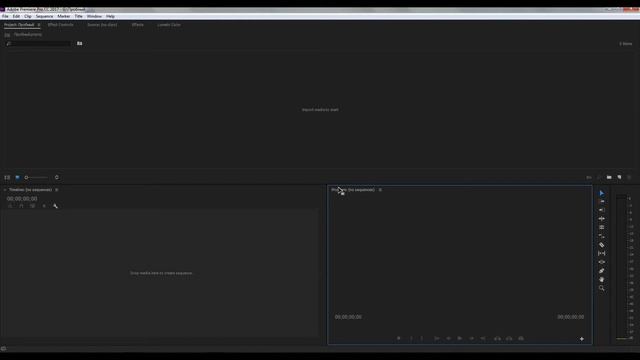Screen dimensions: 640x360
Task: Select the Slide tool
Action: coord(602,262)
